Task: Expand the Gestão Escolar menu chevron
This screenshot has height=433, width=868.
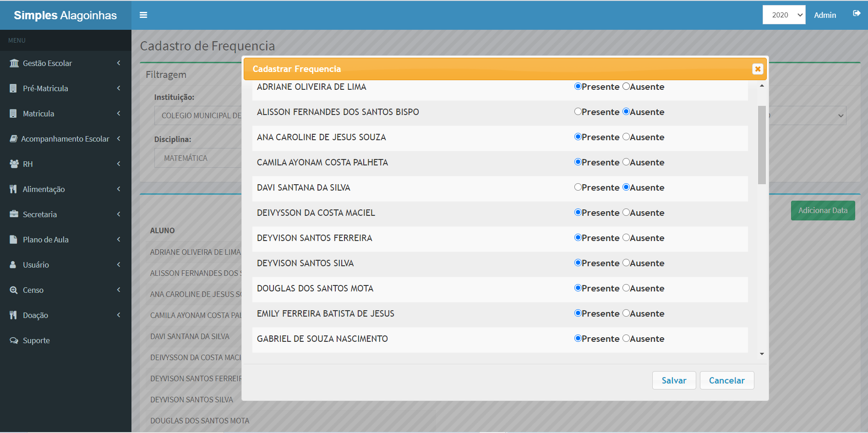Action: pyautogui.click(x=119, y=63)
